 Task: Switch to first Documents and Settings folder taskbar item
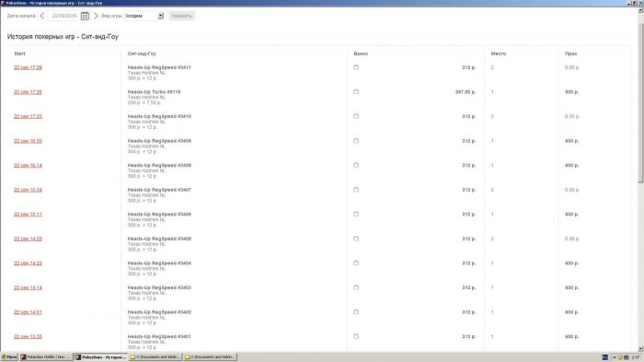(155, 357)
